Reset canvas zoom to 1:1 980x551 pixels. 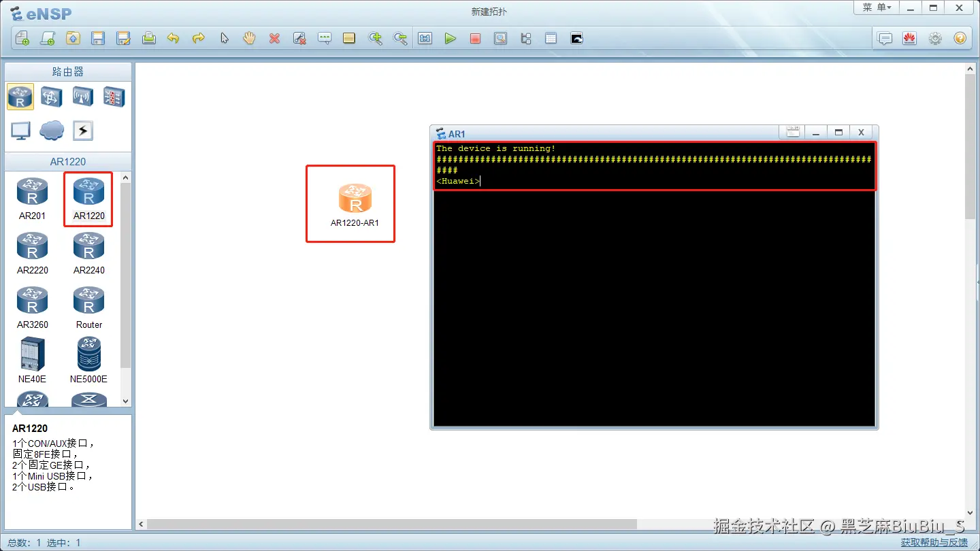(x=425, y=39)
